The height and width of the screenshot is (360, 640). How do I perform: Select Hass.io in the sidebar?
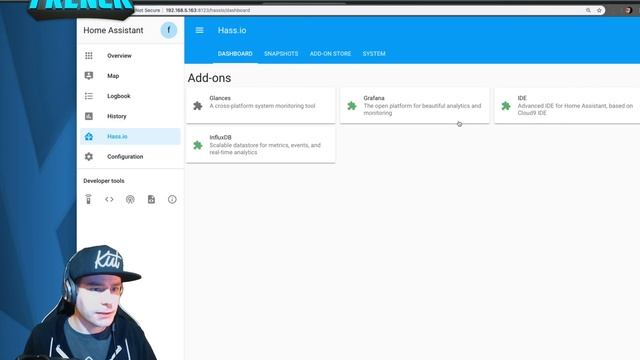tap(130, 136)
